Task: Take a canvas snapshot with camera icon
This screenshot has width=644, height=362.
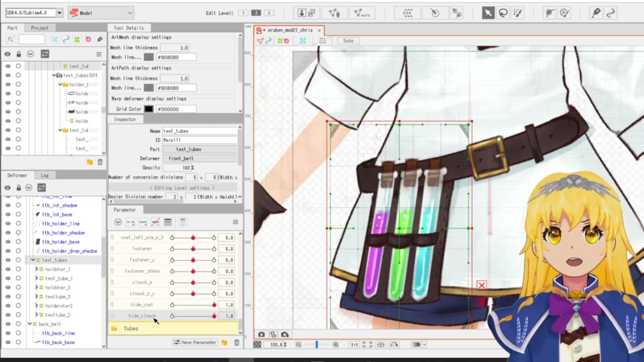Action: 262,334
